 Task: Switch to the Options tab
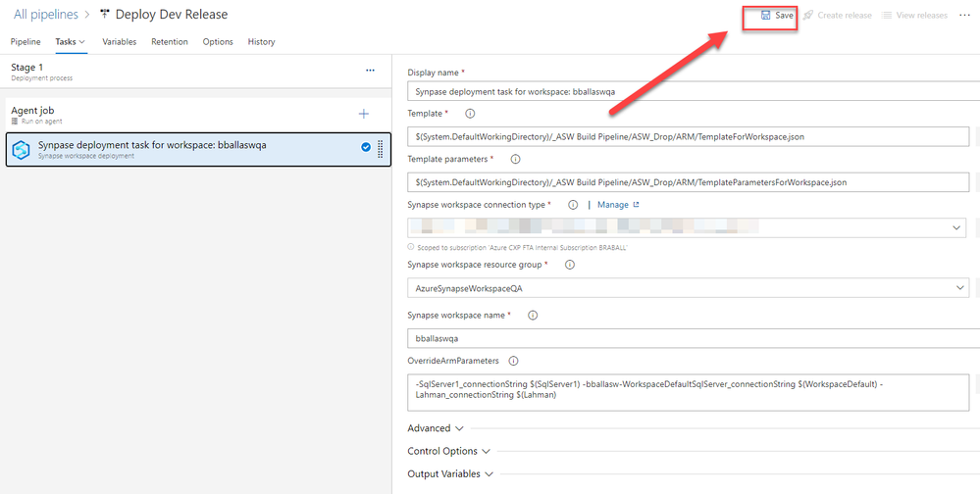point(218,42)
